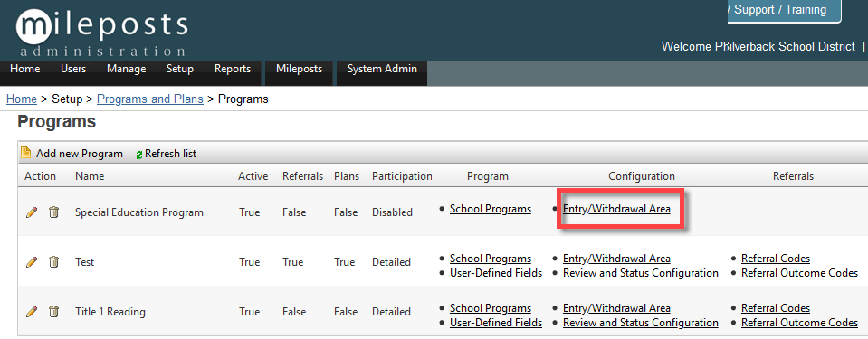Open User-Defined Fields for Title 1 Reading
868x339 pixels.
click(496, 323)
